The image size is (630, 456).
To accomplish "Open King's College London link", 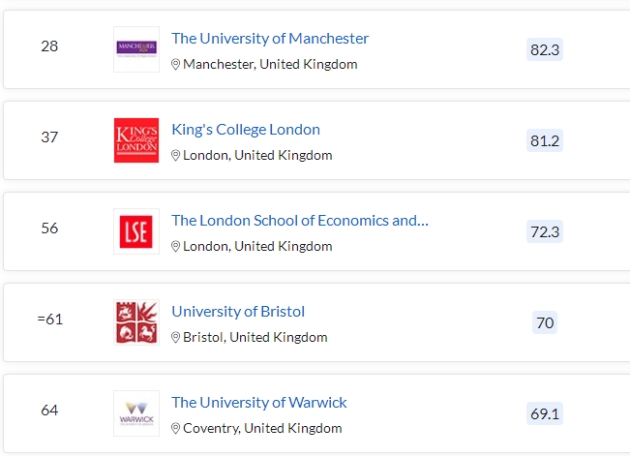I will tap(246, 129).
